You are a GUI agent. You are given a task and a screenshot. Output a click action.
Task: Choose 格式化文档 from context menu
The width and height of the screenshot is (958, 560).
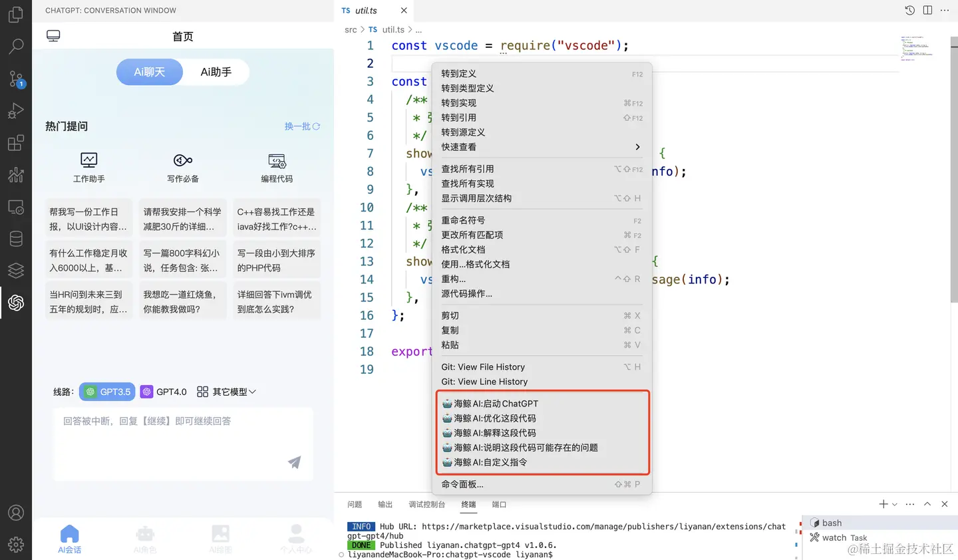(542, 249)
